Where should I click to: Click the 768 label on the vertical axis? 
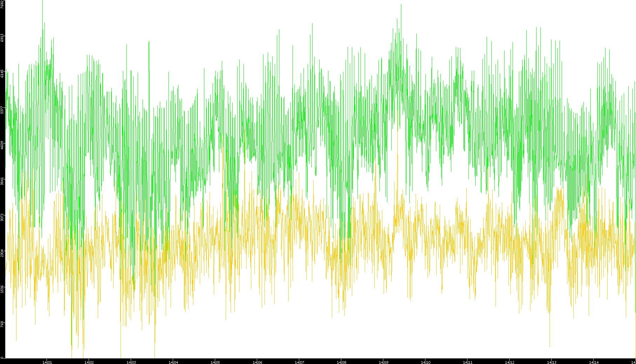tap(2, 324)
